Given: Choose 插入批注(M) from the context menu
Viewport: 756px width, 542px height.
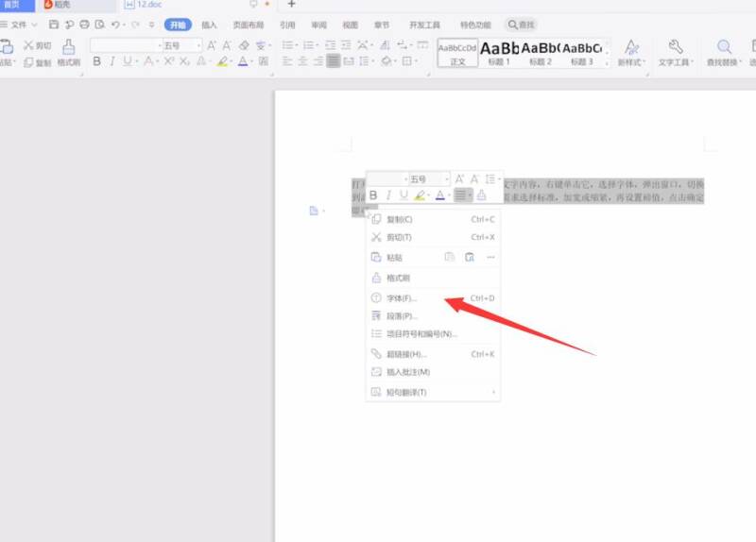Looking at the screenshot, I should click(433, 372).
